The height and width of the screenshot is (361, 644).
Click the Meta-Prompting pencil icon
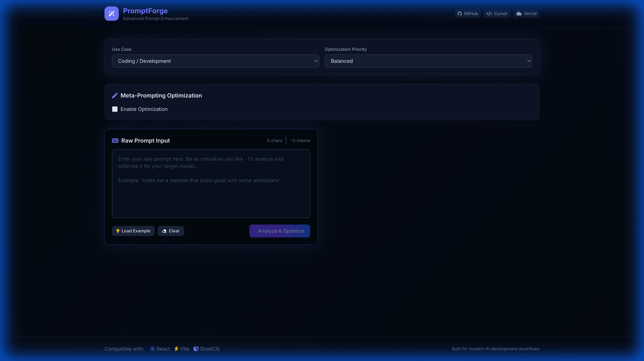click(115, 96)
